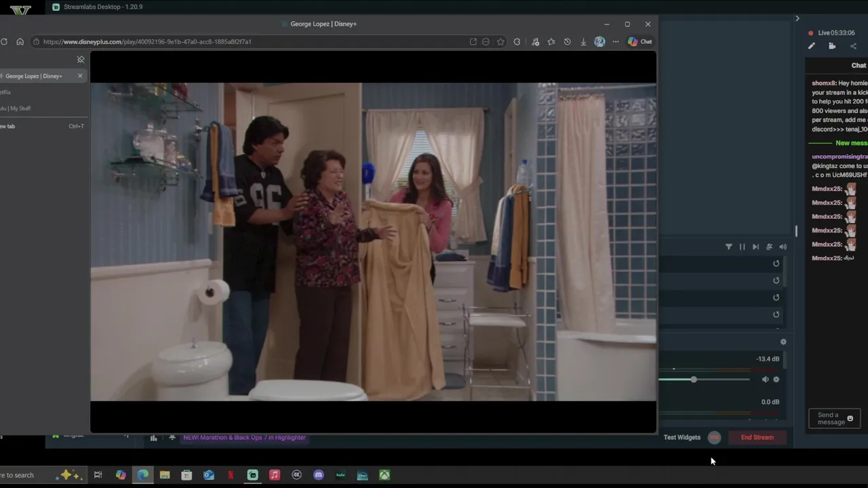Open Microsoft Store from the taskbar
Image resolution: width=868 pixels, height=488 pixels.
pyautogui.click(x=186, y=475)
